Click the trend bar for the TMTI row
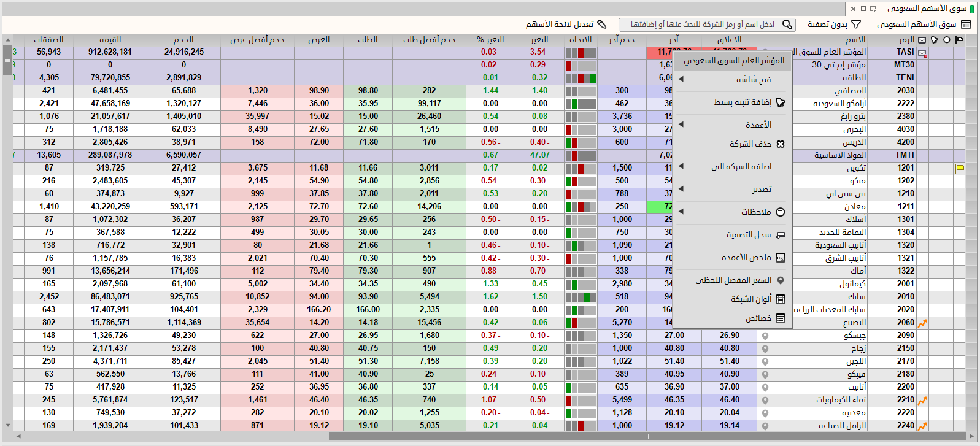This screenshot has height=446, width=980. point(581,155)
